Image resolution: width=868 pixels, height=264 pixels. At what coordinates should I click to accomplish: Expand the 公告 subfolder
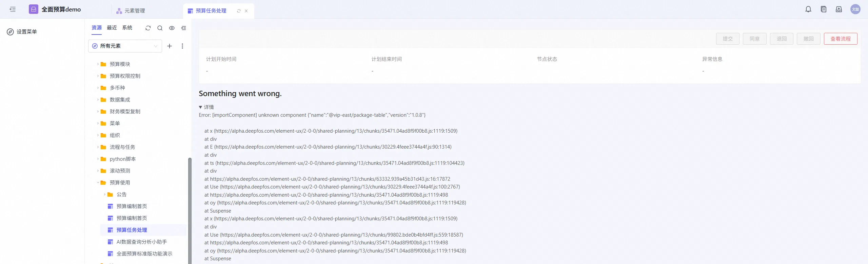pos(105,194)
